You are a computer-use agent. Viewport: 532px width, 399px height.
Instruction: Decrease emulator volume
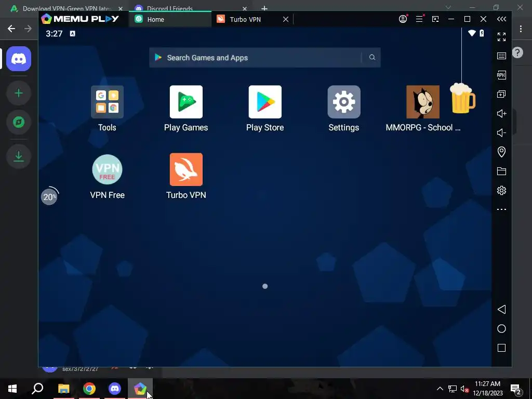[x=501, y=132]
